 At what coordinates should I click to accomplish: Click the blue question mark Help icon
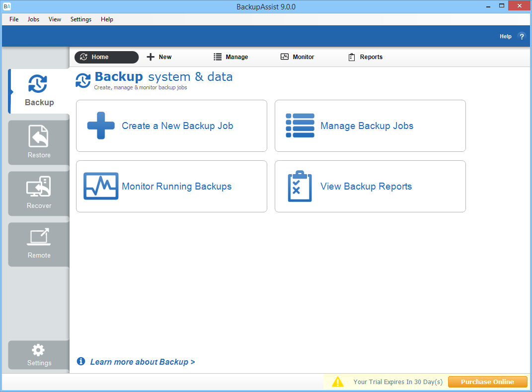point(522,36)
